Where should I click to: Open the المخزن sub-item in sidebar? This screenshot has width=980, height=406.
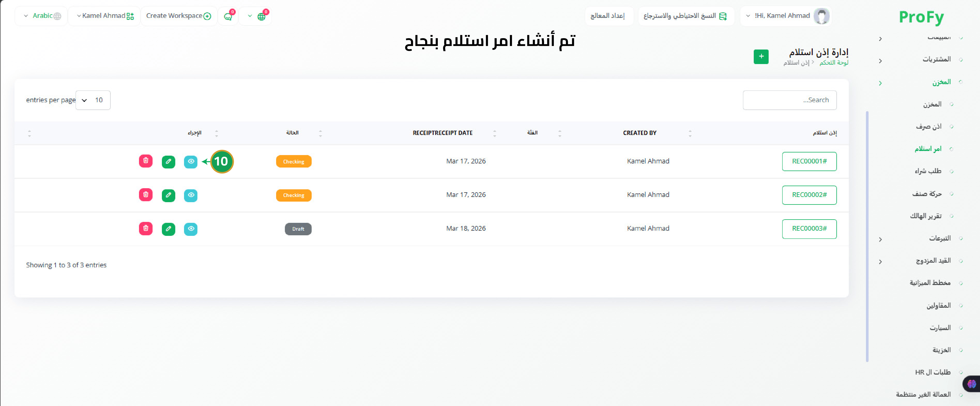932,104
